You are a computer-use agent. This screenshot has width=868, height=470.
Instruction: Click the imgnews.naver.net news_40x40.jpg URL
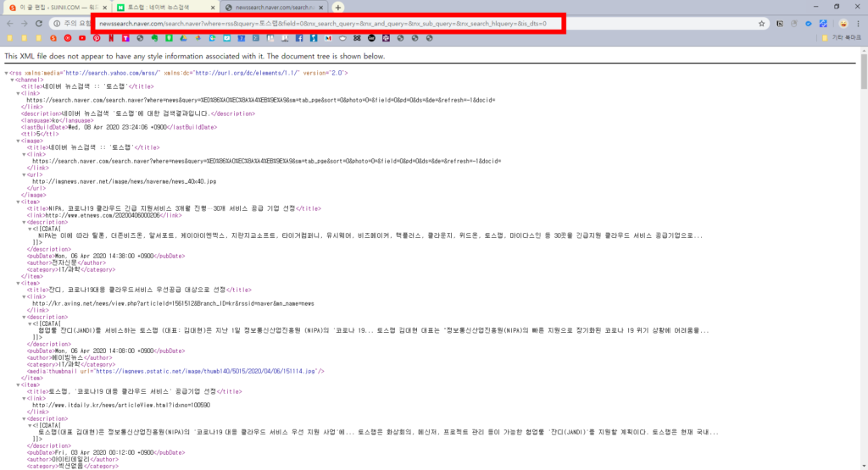click(x=125, y=181)
